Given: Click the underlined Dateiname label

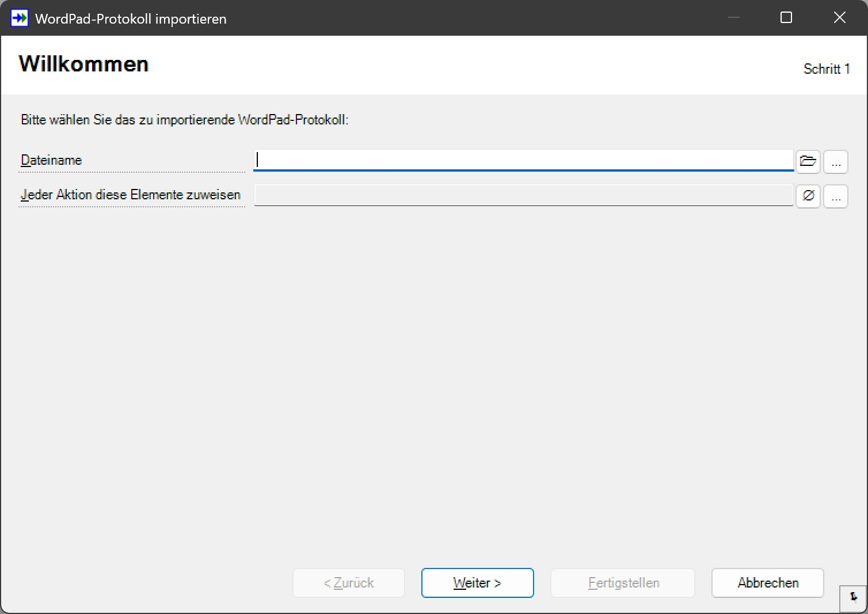Looking at the screenshot, I should (51, 160).
